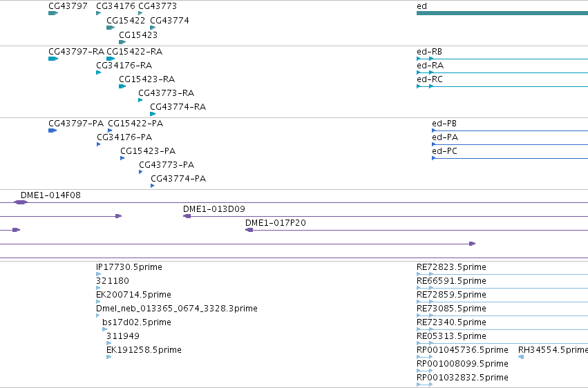The image size is (588, 388).
Task: Select the EK191258.5prime EST arrow
Action: pos(108,357)
